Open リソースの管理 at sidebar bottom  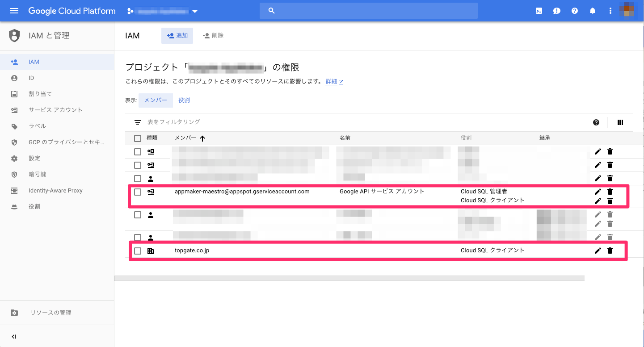tap(57, 313)
